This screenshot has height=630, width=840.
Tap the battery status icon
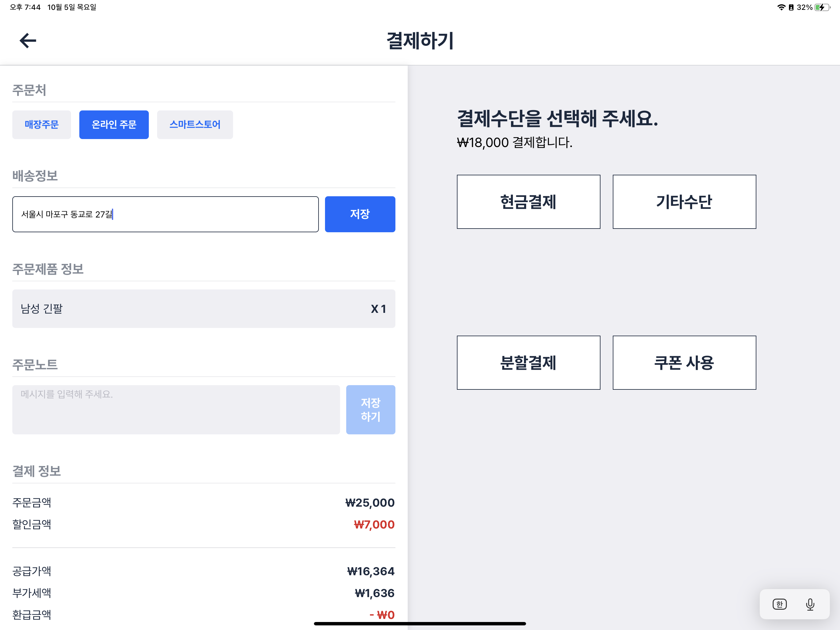point(822,7)
